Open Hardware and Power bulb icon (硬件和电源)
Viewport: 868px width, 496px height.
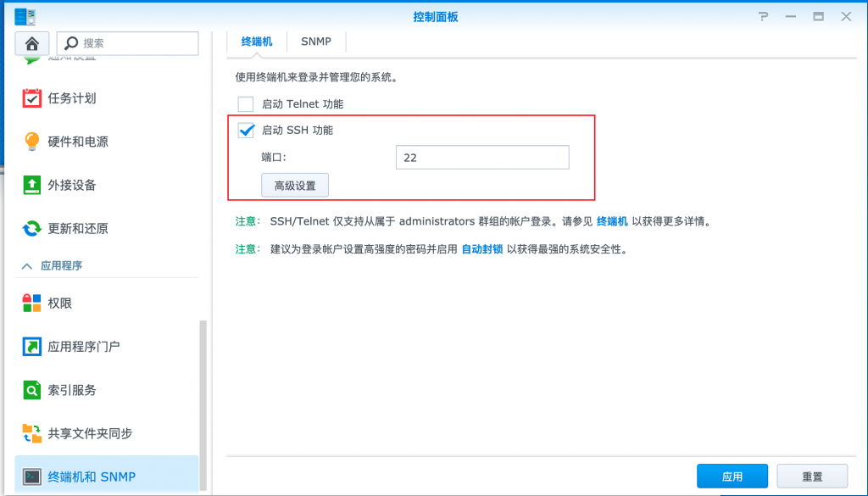click(32, 142)
